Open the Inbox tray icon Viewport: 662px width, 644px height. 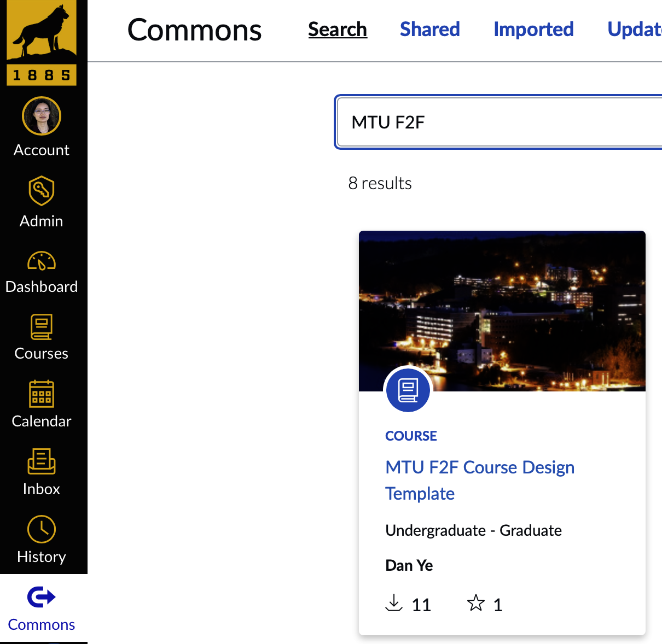(x=42, y=461)
